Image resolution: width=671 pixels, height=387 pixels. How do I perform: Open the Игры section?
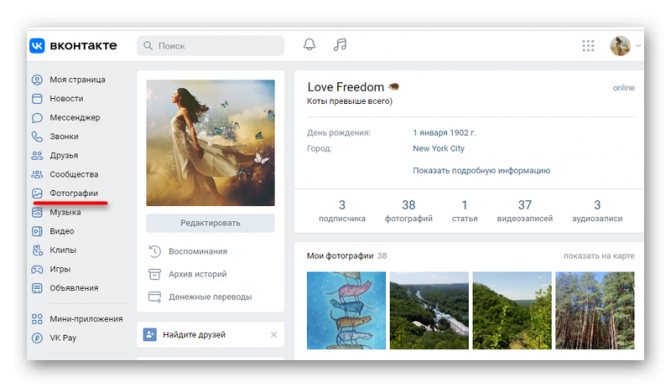coord(59,269)
